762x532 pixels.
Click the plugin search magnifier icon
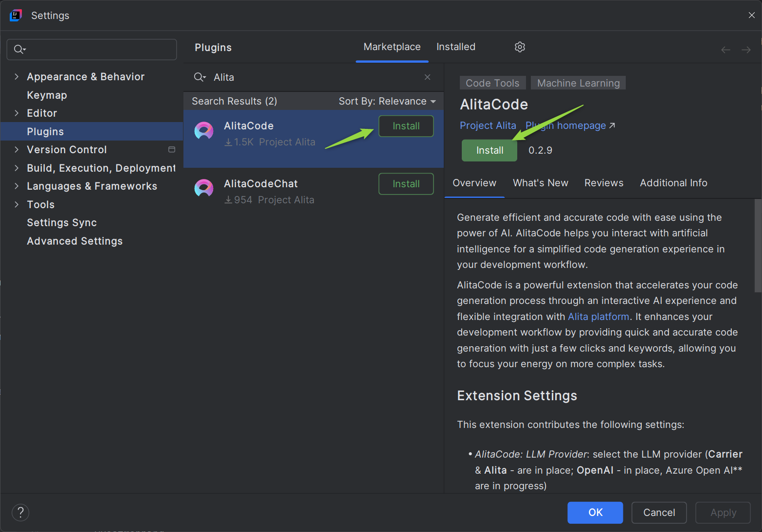pyautogui.click(x=200, y=77)
